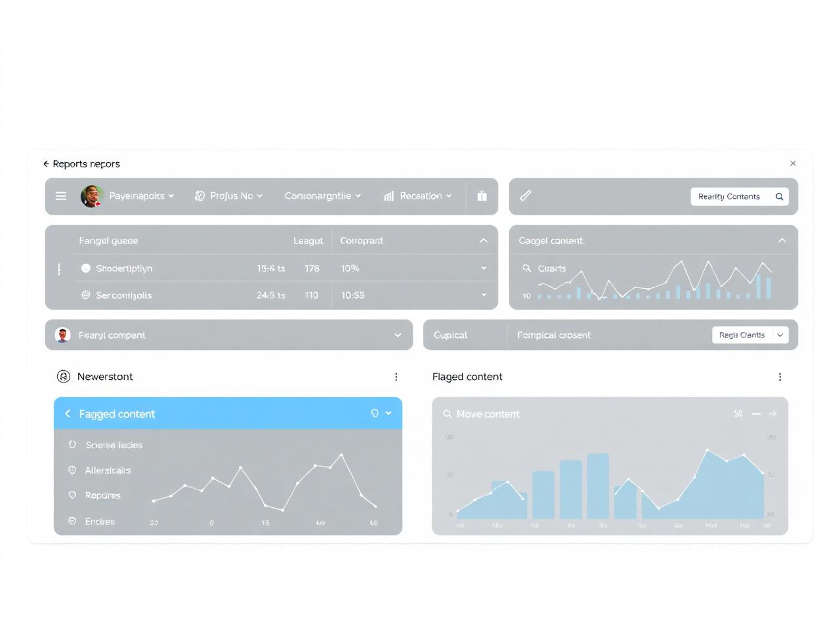Open the Newerstont more options menu
The height and width of the screenshot is (630, 840).
pyautogui.click(x=396, y=377)
